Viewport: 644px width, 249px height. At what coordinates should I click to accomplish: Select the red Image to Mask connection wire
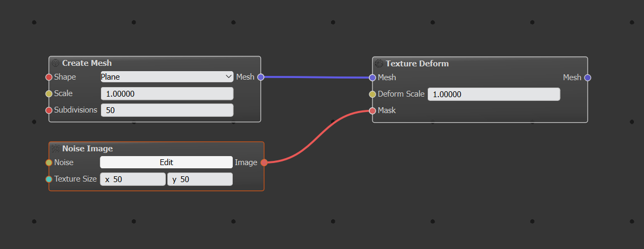click(318, 137)
